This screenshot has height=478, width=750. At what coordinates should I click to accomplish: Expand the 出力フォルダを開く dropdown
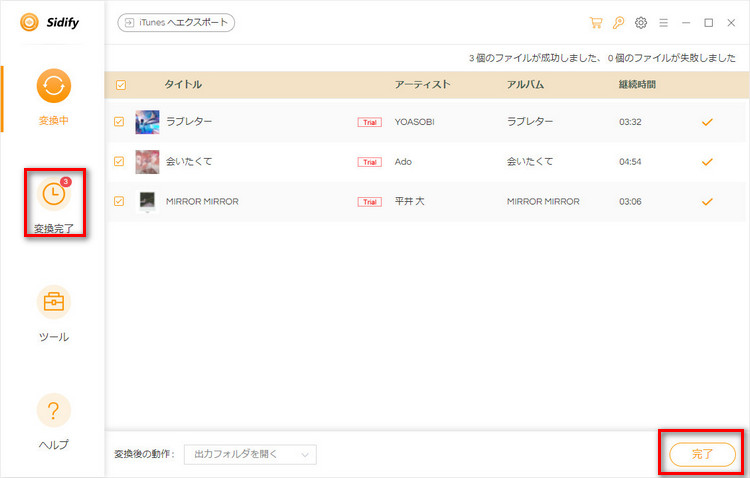click(250, 455)
